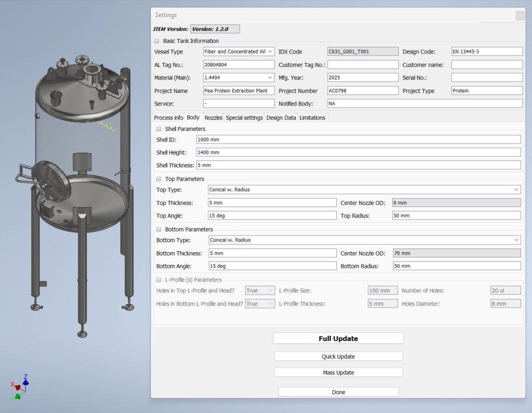This screenshot has height=413, width=532.
Task: Click the Top Angle field
Action: 272,215
